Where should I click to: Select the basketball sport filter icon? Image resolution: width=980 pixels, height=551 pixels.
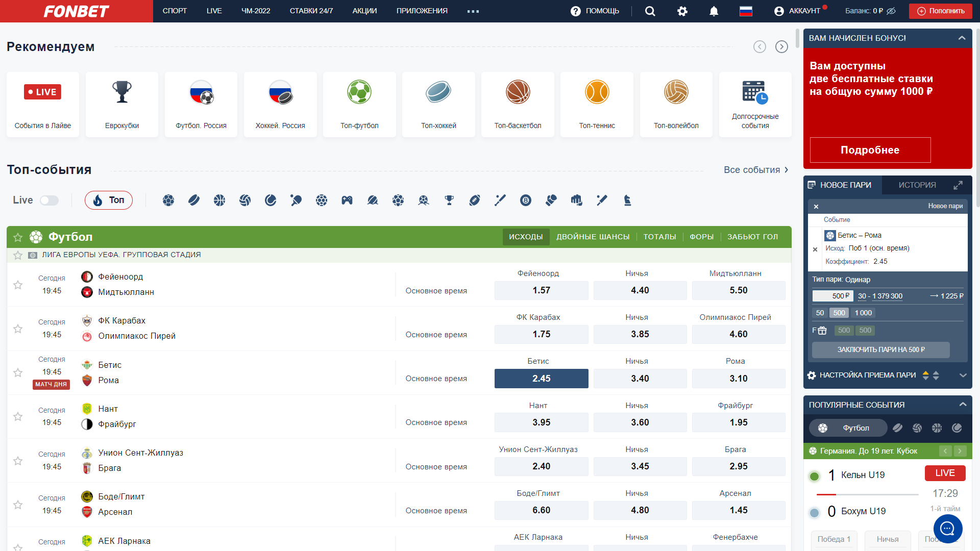point(219,201)
